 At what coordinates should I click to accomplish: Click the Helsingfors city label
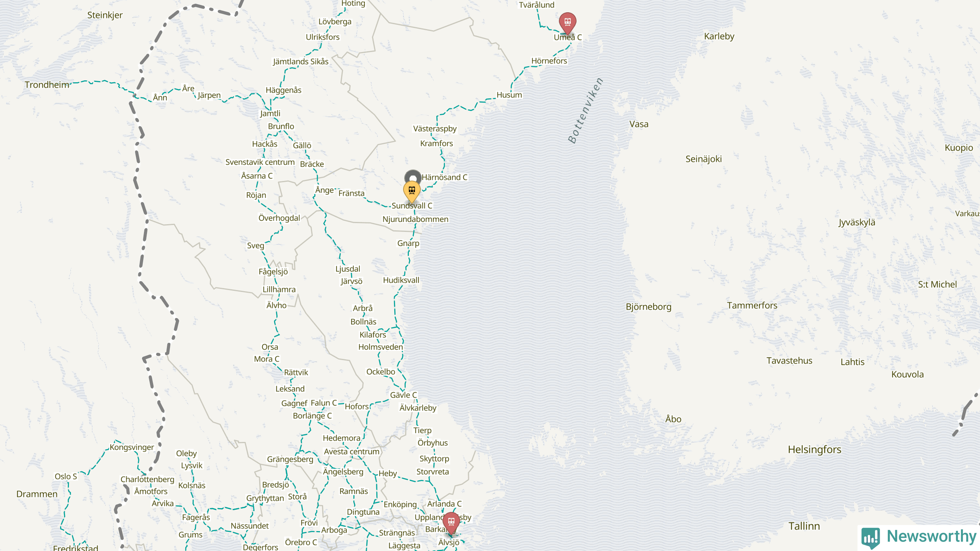[815, 450]
